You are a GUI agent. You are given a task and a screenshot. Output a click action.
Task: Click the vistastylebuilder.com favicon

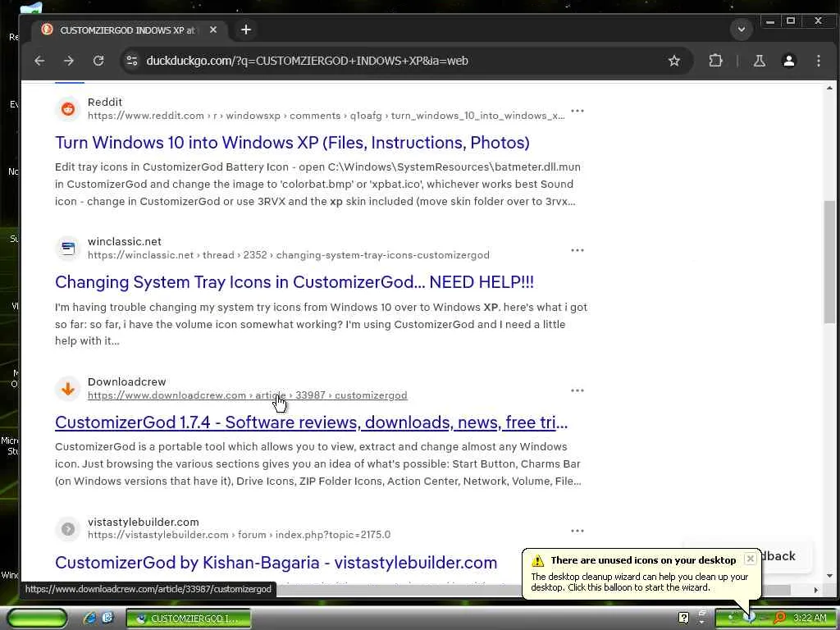[x=68, y=529]
